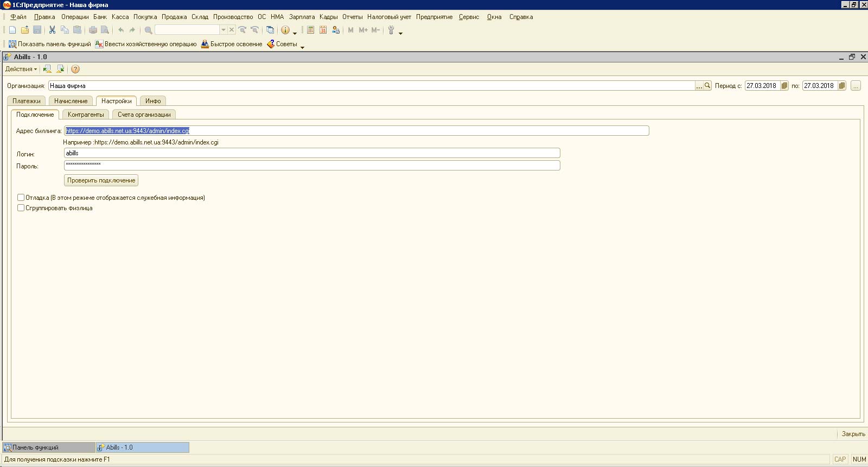Switch to the Инфо tab
The height and width of the screenshot is (467, 868).
[x=153, y=101]
